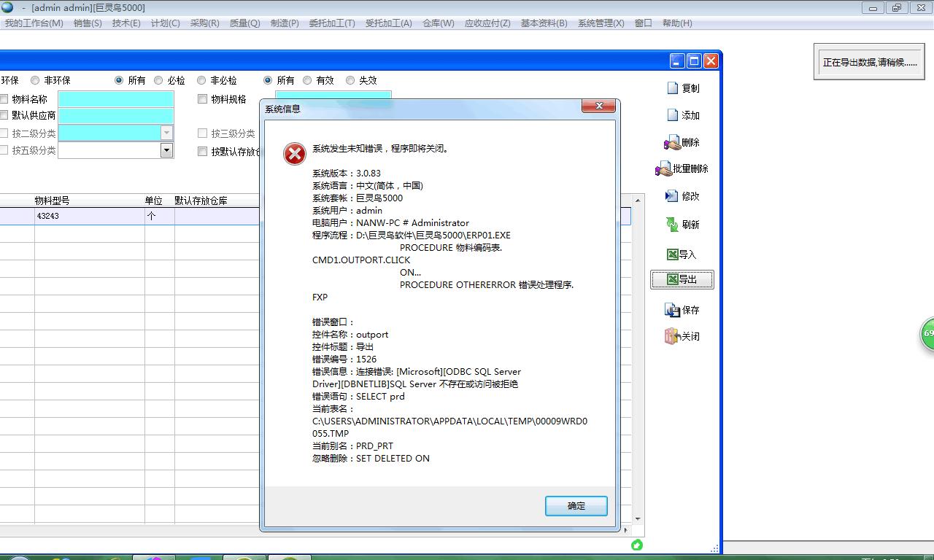Viewport: 934px width, 560px height.
Task: Click the 复制 (Copy) icon button
Action: pyautogui.click(x=674, y=88)
